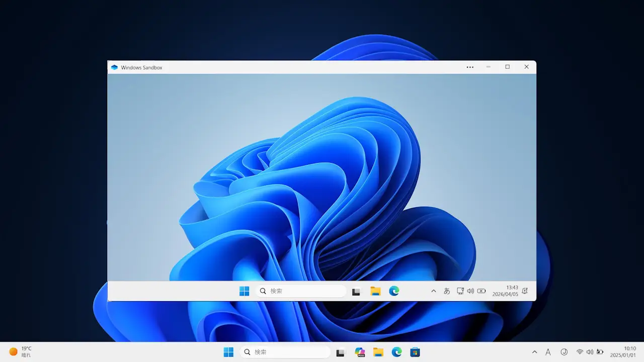Click the Start button in the sandbox
644x362 pixels.
[x=244, y=291]
